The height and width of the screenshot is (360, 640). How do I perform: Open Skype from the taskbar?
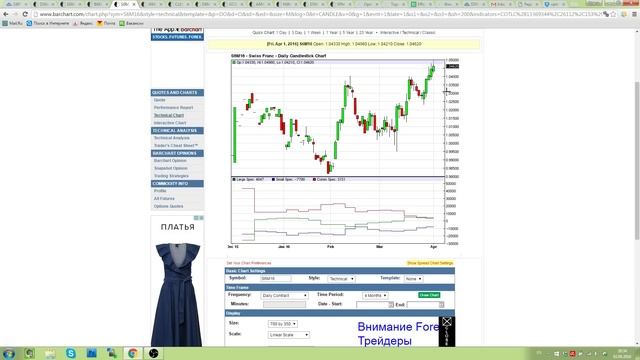[x=71, y=353]
